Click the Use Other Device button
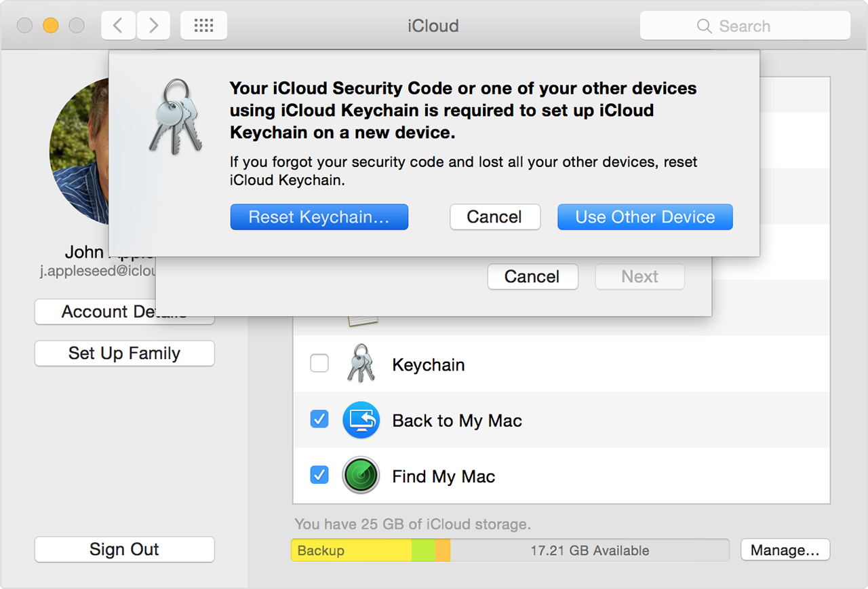 coord(645,217)
